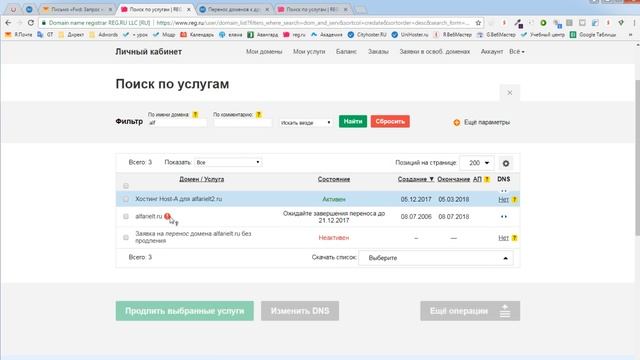Click yellow help icon next to АП header
The height and width of the screenshot is (360, 640).
pos(487,179)
